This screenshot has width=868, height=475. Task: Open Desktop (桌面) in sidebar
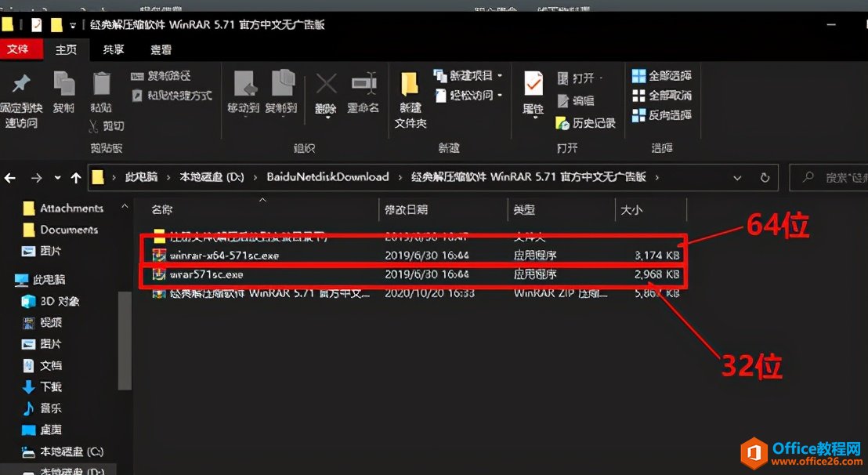(x=42, y=430)
